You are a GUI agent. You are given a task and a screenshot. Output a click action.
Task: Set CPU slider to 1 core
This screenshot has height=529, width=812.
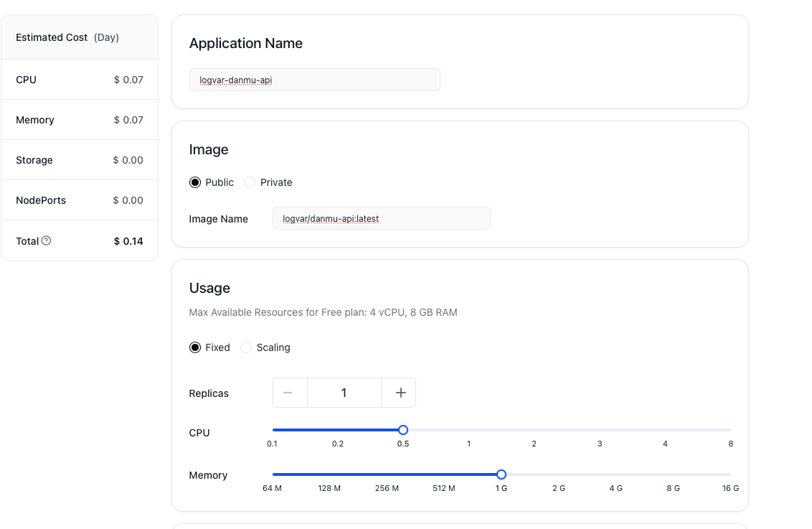click(x=469, y=430)
